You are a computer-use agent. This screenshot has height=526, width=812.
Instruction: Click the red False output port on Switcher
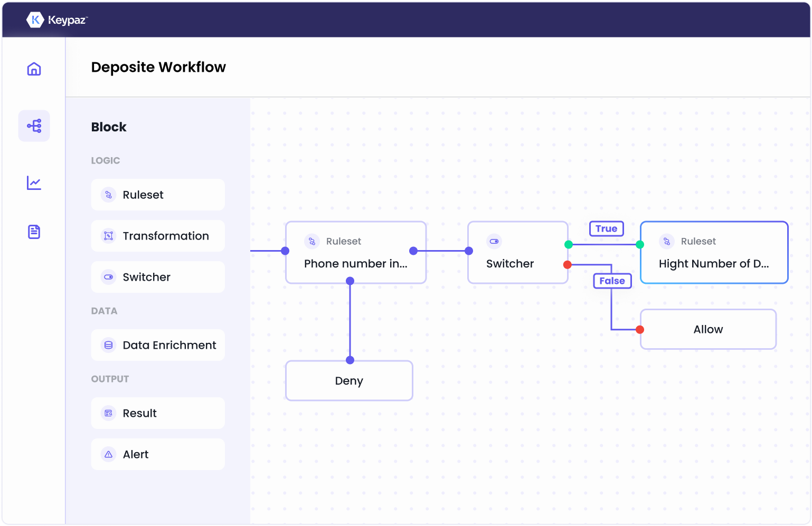pyautogui.click(x=568, y=264)
